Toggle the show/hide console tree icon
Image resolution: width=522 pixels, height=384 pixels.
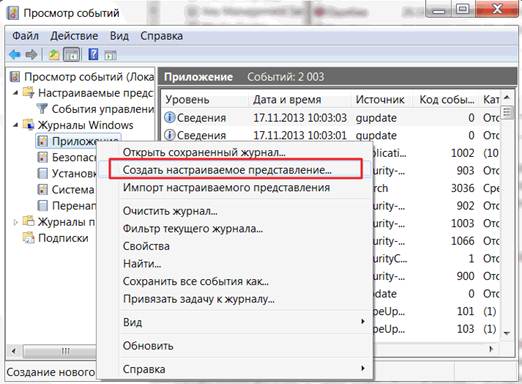(72, 54)
